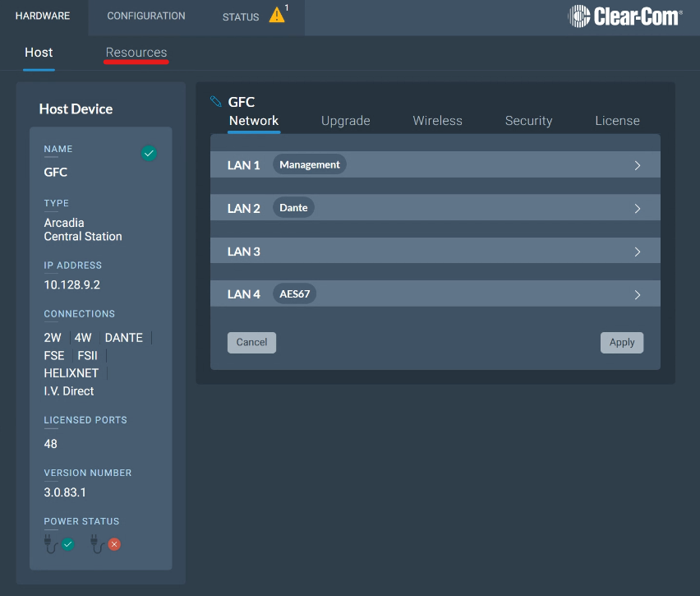Select the Wireless tab
The width and height of the screenshot is (700, 596).
click(437, 121)
